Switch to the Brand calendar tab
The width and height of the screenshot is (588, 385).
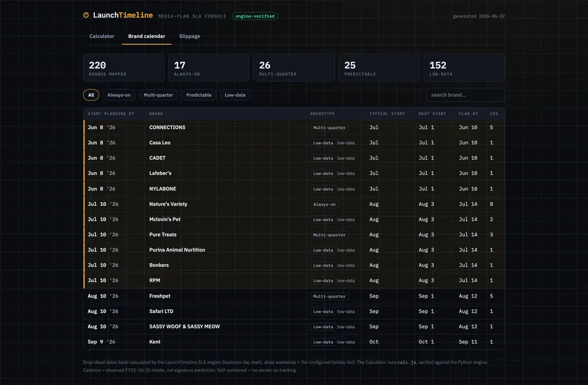[x=146, y=36]
